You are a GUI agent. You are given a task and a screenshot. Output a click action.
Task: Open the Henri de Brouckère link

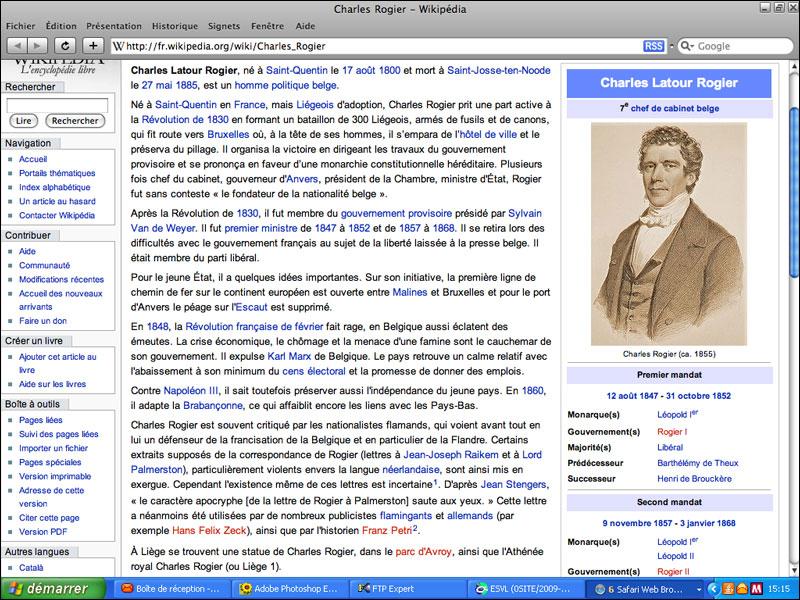tap(694, 479)
